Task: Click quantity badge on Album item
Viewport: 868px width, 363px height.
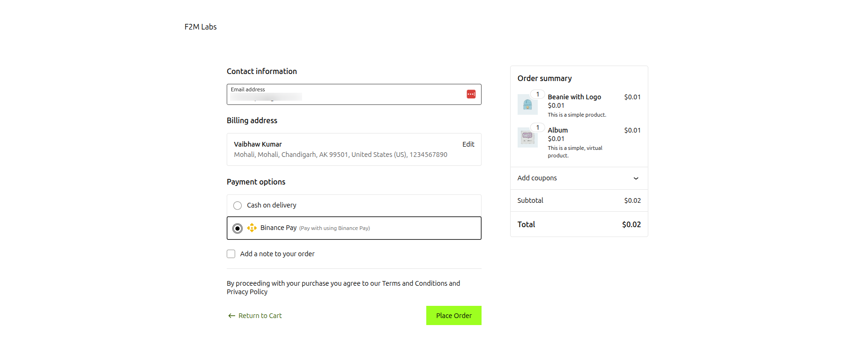Action: (x=538, y=127)
